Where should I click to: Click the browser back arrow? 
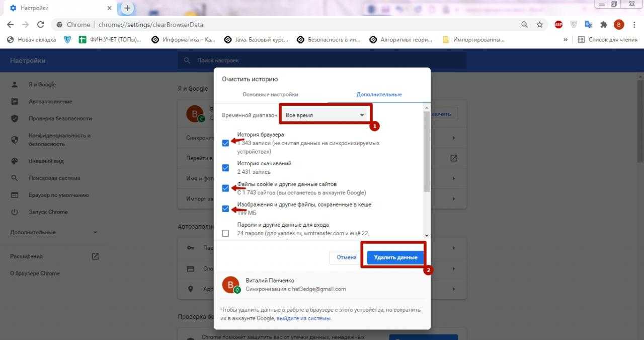tap(11, 25)
